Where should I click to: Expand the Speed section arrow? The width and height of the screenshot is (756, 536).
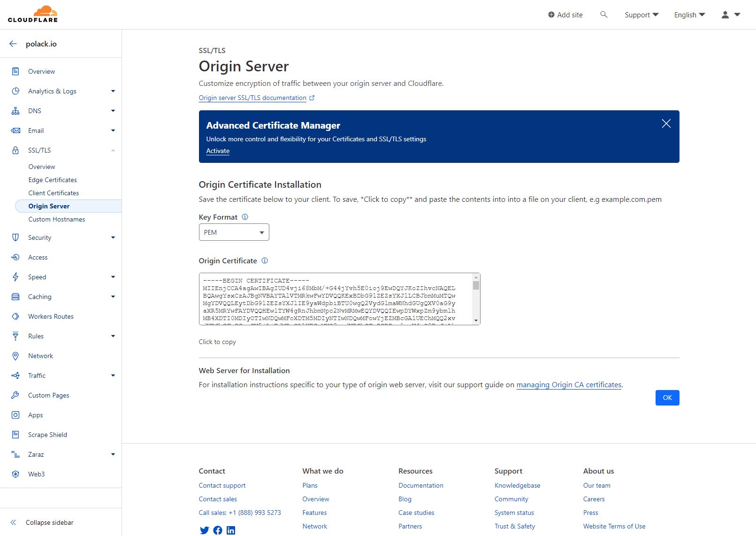(x=113, y=277)
